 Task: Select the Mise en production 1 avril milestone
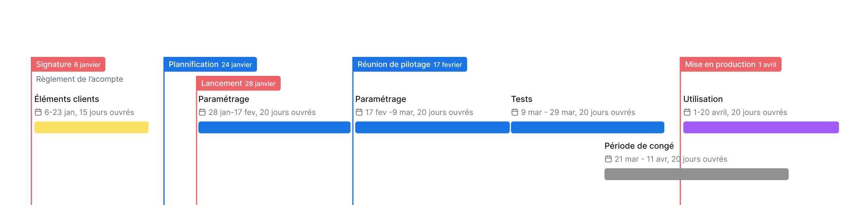click(731, 64)
